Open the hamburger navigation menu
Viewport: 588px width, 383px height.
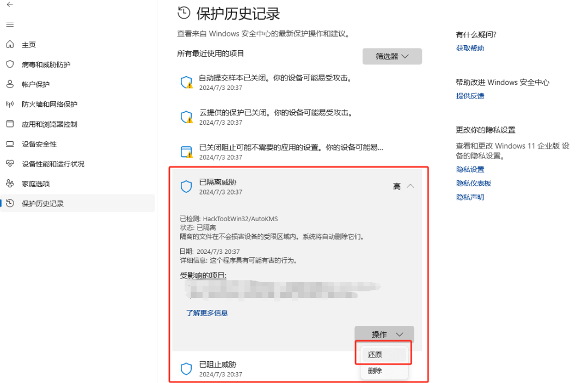pos(10,25)
